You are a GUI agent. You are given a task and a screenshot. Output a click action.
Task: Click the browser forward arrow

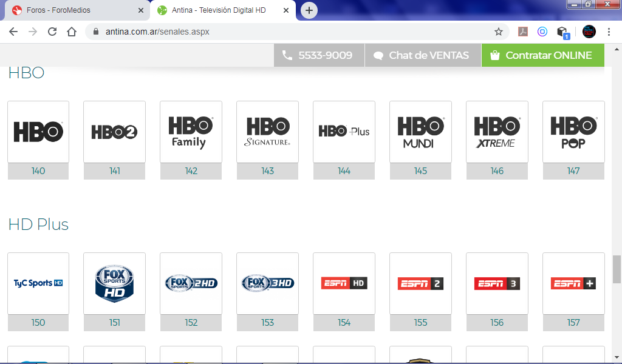click(33, 32)
